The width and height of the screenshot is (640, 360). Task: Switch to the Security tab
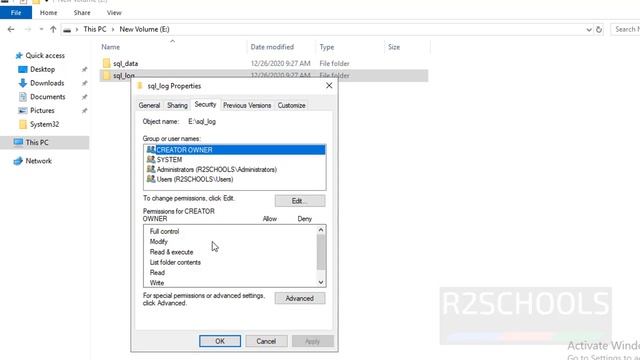[205, 104]
